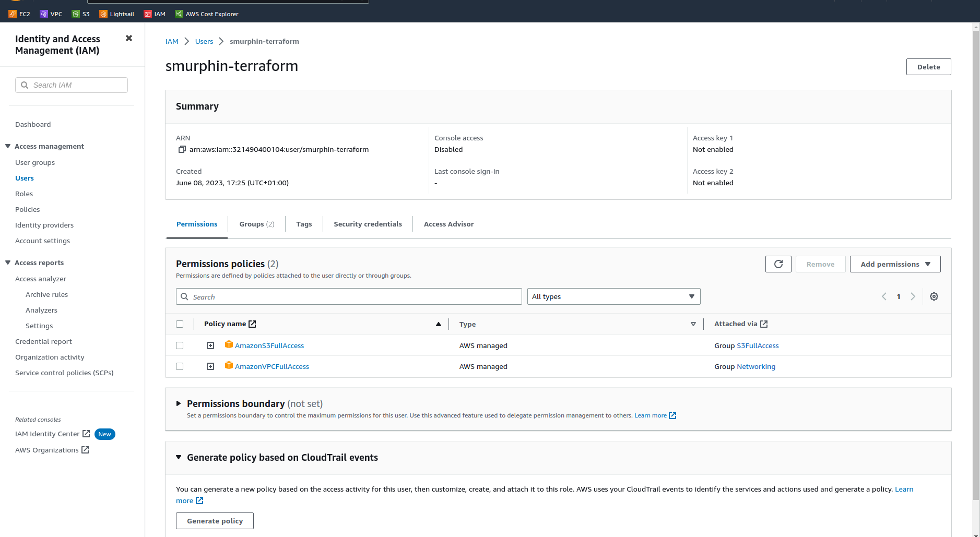The width and height of the screenshot is (980, 537).
Task: Check the AmazonS3FullAccess row checkbox
Action: tap(180, 345)
